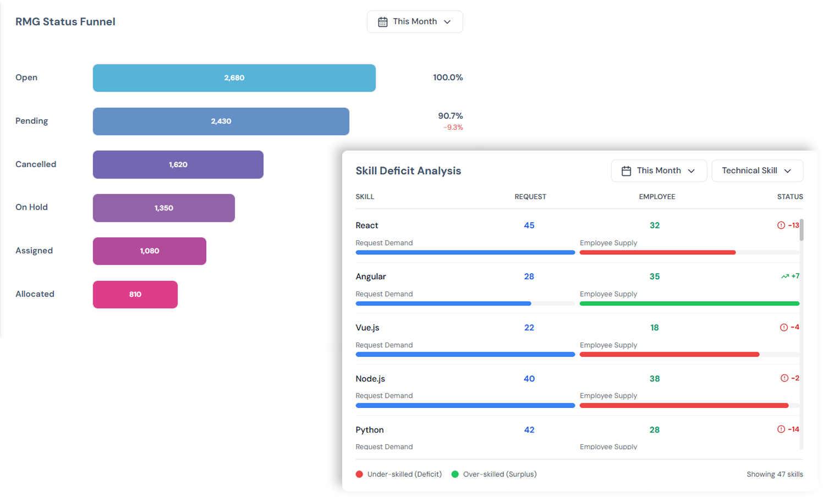Click the STATUS column header

tap(789, 197)
